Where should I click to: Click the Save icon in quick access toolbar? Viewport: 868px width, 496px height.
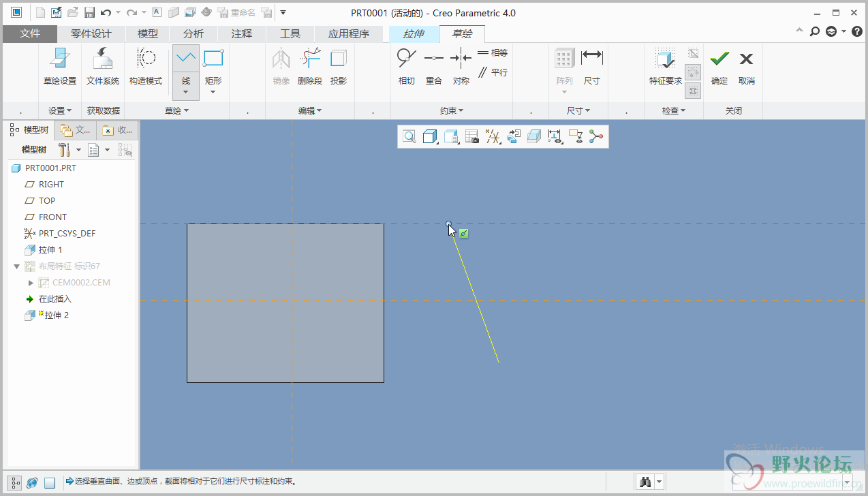coord(89,12)
